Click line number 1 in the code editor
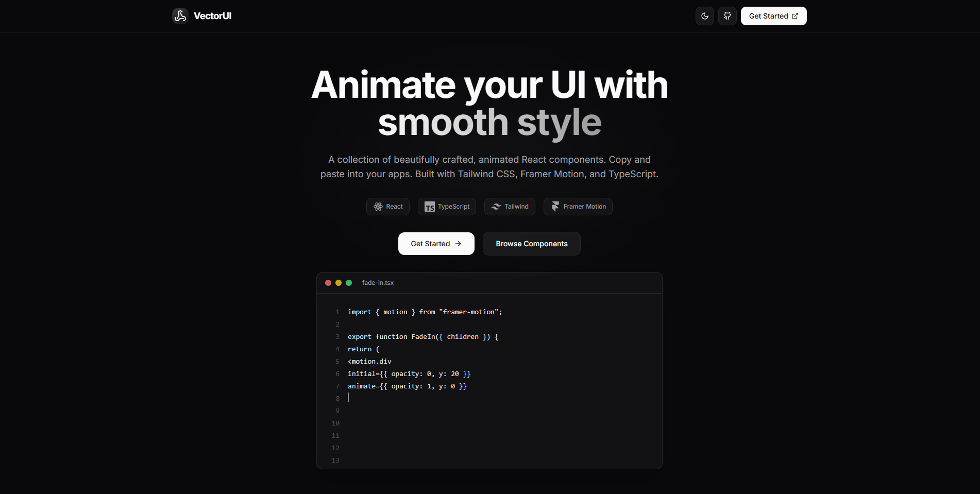Image resolution: width=980 pixels, height=494 pixels. tap(337, 312)
